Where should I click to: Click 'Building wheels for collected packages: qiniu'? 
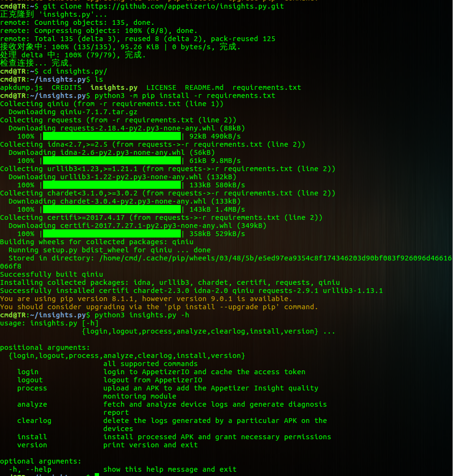click(x=97, y=242)
